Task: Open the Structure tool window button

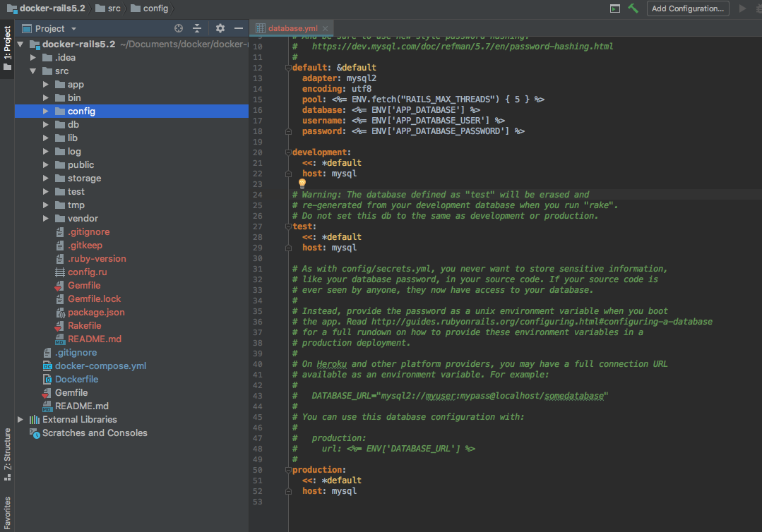Action: (6, 457)
